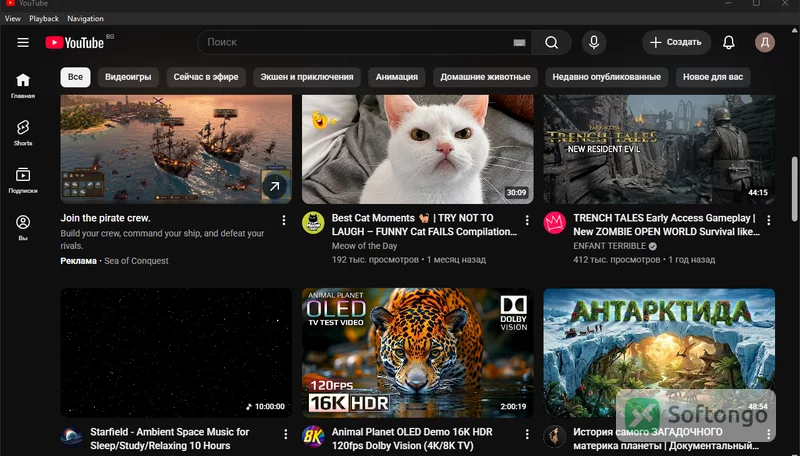The image size is (800, 456).
Task: Select the Недавно опубликованные chip
Action: (607, 77)
